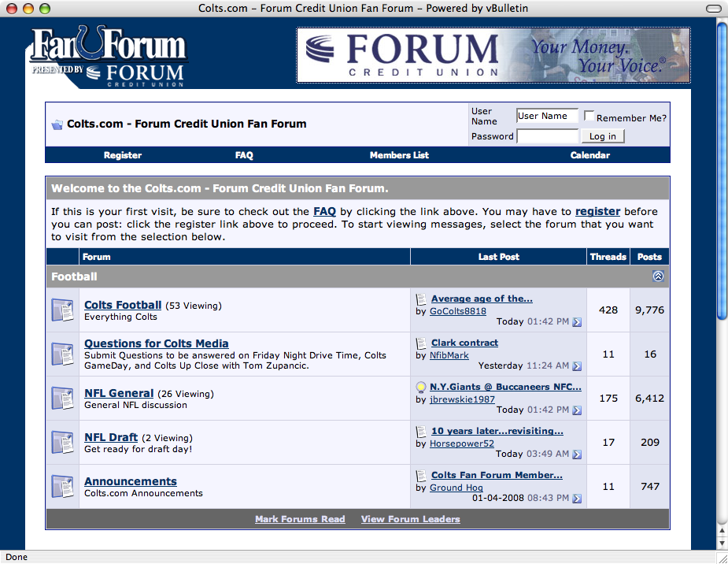Click the Colts Football forum status icon
The width and height of the screenshot is (728, 564).
[62, 310]
